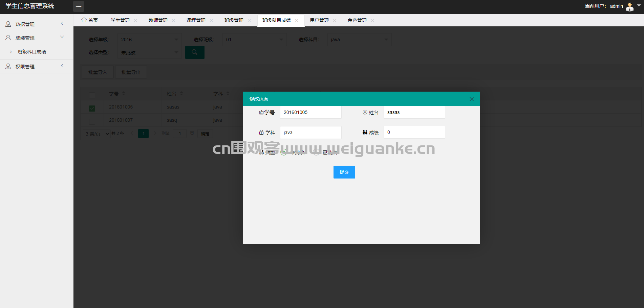Click the 数据管理 sidebar user icon
644x308 pixels.
pyautogui.click(x=8, y=24)
